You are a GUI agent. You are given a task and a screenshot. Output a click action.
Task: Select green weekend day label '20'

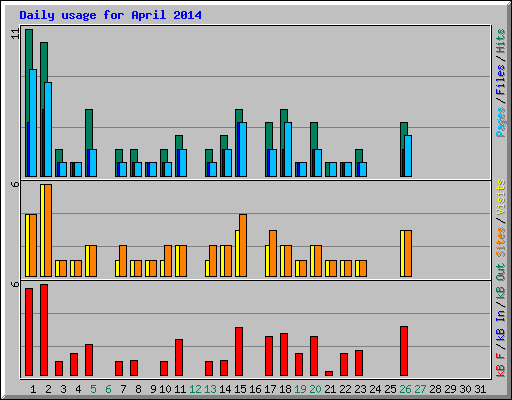315,389
